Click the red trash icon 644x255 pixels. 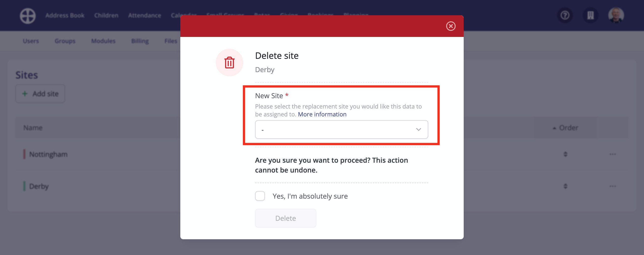[229, 63]
